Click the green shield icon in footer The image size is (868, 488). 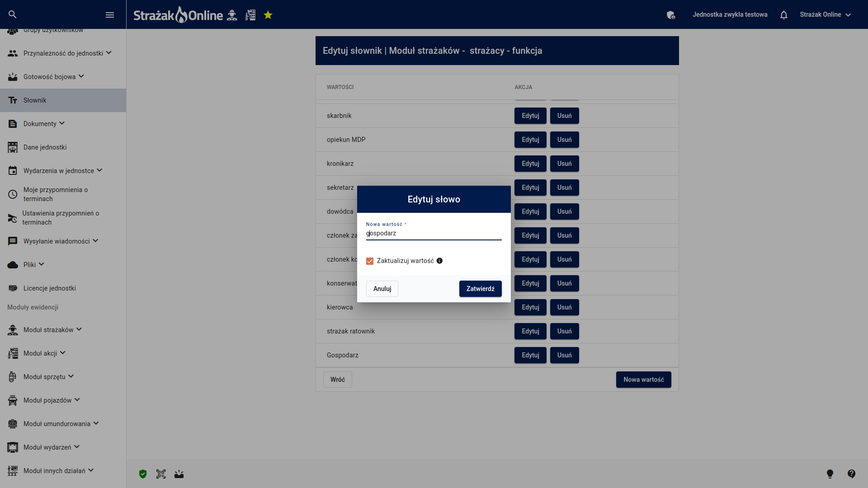143,474
